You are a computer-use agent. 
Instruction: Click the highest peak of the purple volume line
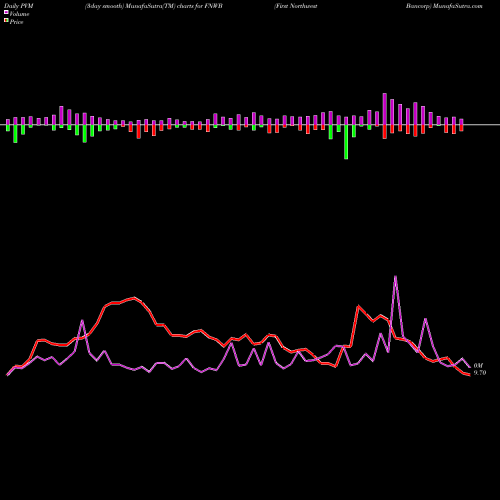tap(396, 276)
